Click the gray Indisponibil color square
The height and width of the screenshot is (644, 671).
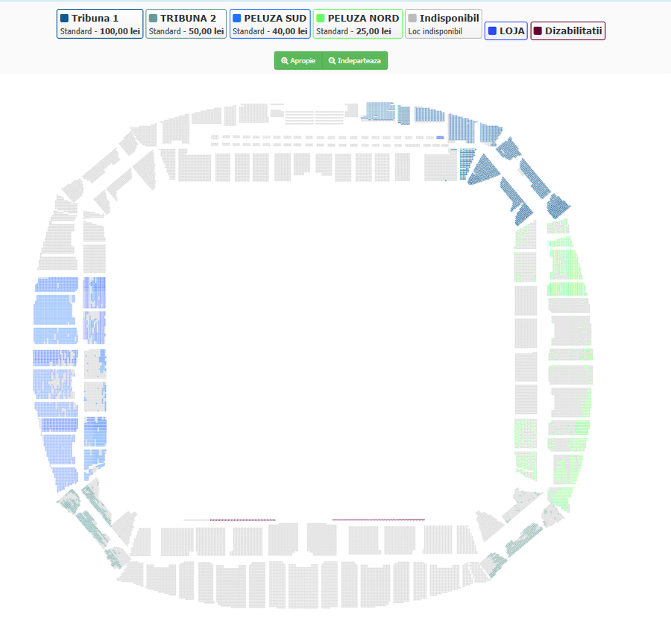click(412, 18)
